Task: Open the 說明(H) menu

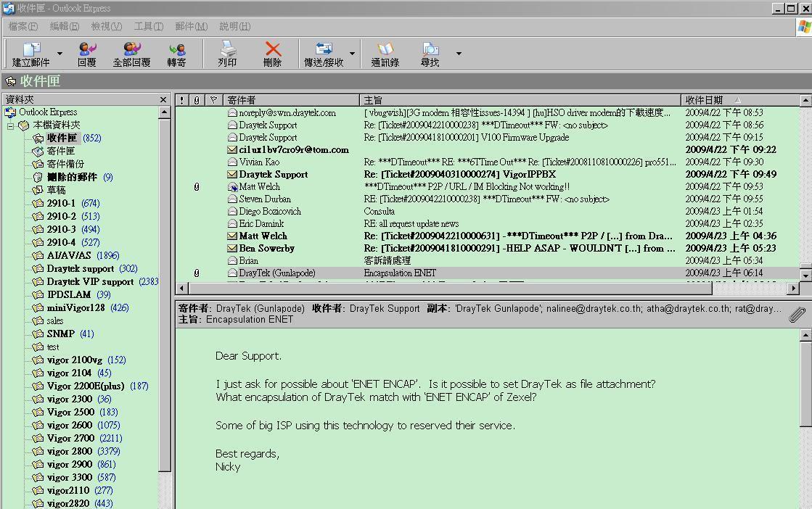Action: click(234, 26)
